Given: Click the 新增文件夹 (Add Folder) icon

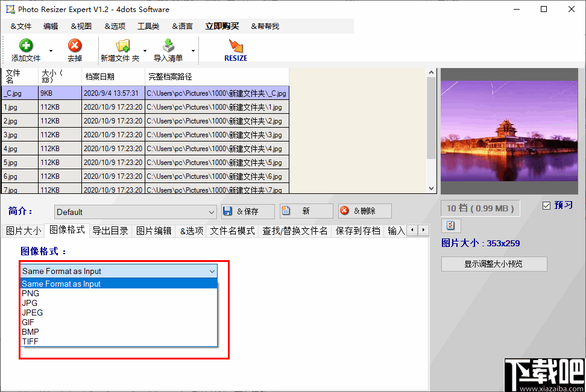Looking at the screenshot, I should [124, 45].
